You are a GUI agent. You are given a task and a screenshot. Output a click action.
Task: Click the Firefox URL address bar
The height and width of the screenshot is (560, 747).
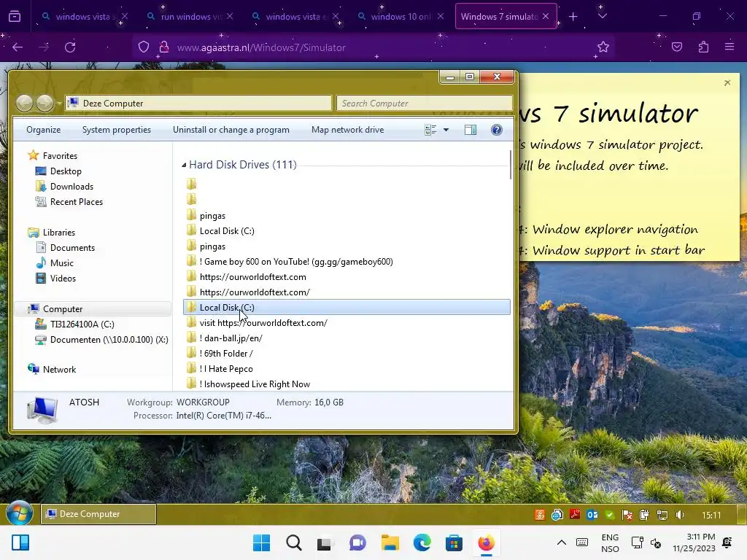pyautogui.click(x=374, y=47)
